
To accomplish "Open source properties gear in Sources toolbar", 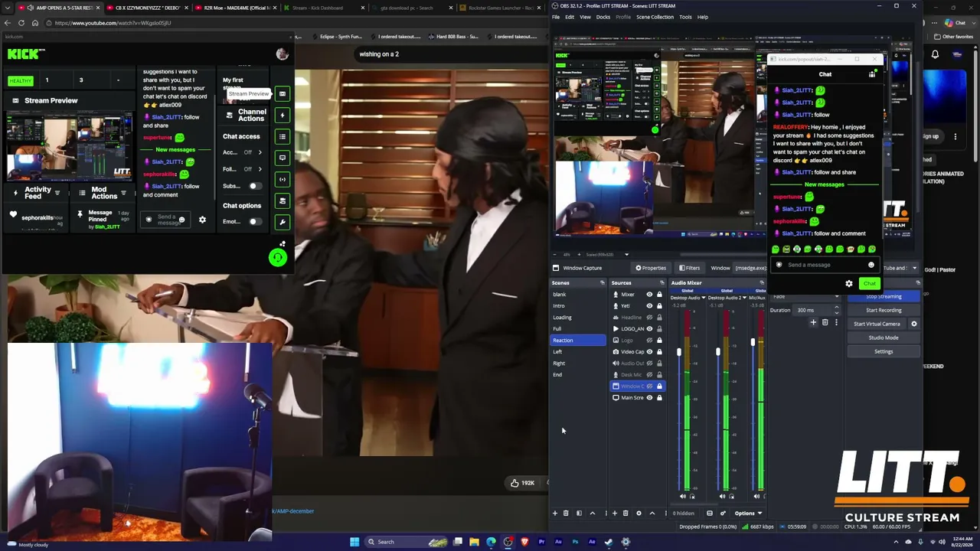I will point(639,514).
